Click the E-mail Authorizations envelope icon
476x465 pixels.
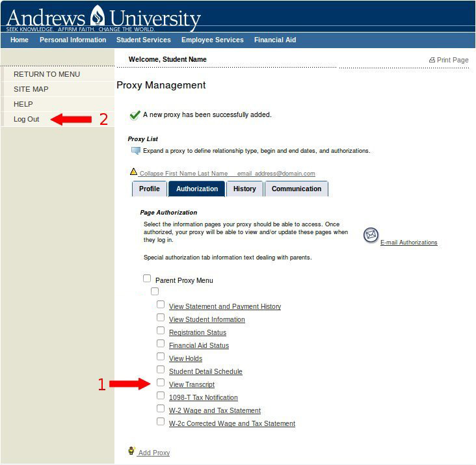371,235
